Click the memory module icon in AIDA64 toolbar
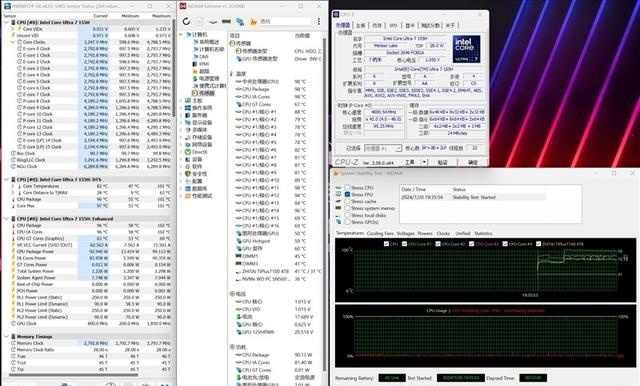This screenshot has height=386, width=640. [x=227, y=22]
